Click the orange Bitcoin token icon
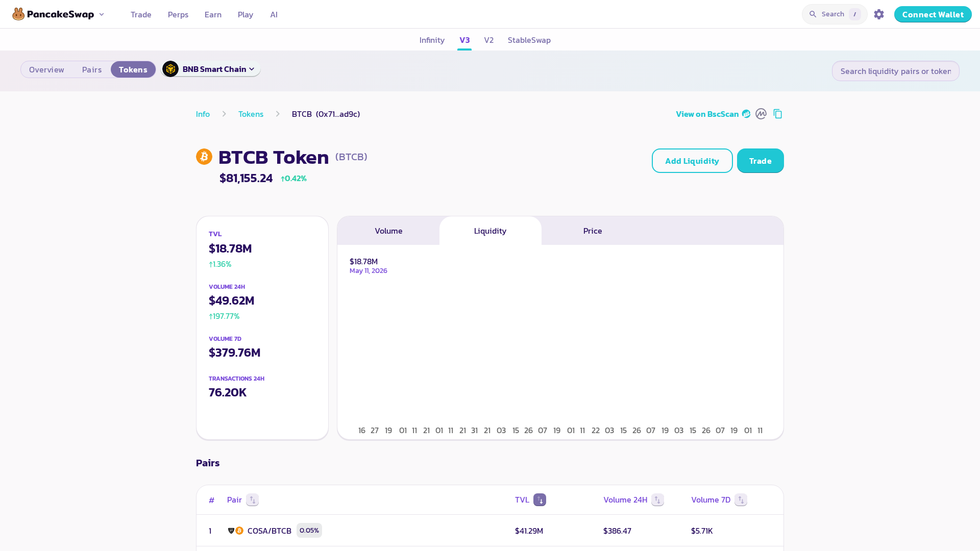The height and width of the screenshot is (551, 980). (x=204, y=157)
